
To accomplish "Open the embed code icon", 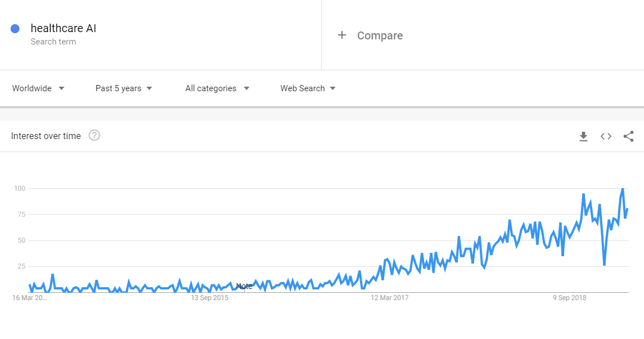I will coord(606,136).
